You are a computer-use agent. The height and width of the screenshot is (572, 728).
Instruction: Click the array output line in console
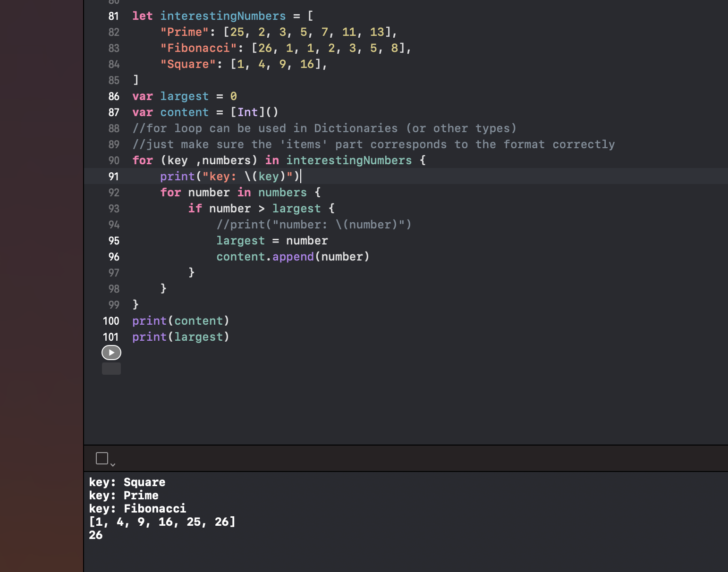[162, 522]
